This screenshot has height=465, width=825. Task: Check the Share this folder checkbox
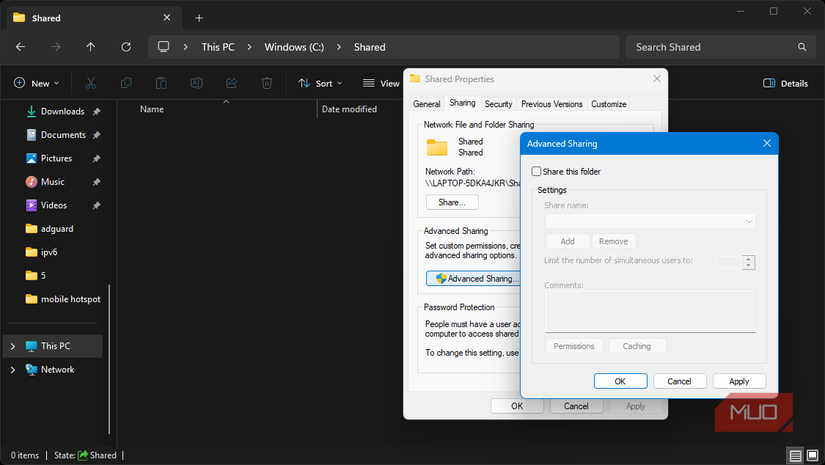(536, 171)
